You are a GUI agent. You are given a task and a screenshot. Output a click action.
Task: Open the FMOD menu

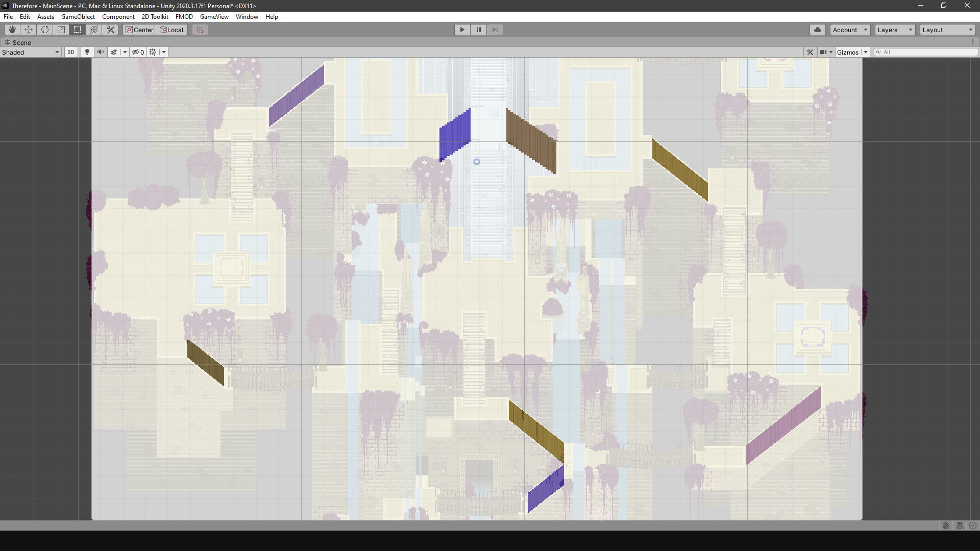(x=184, y=17)
